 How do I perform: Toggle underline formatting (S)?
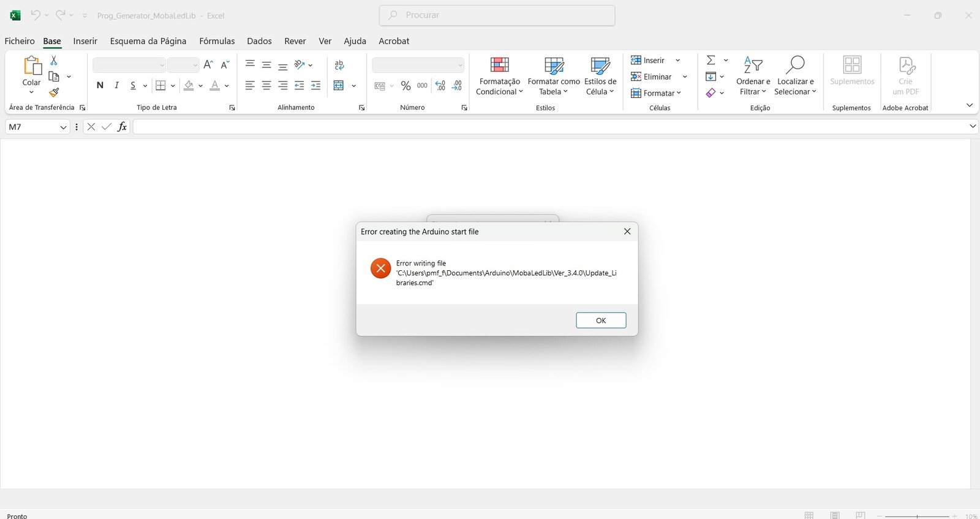click(x=133, y=86)
